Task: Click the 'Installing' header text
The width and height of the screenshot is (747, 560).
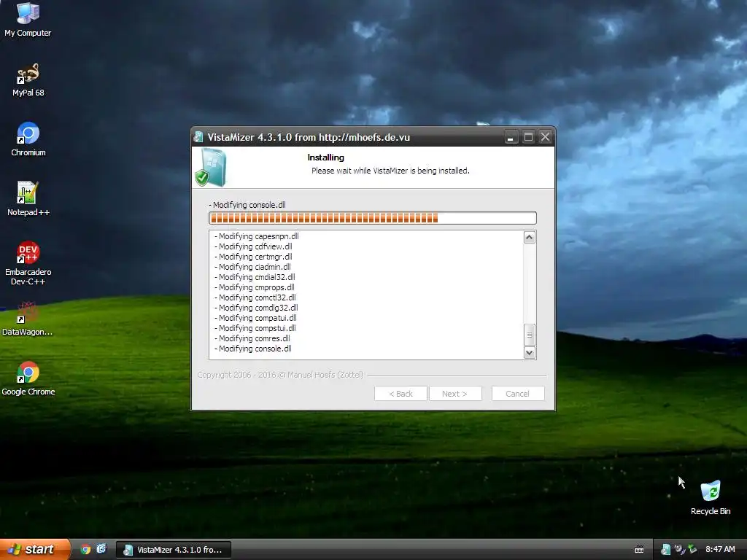Action: coord(326,157)
